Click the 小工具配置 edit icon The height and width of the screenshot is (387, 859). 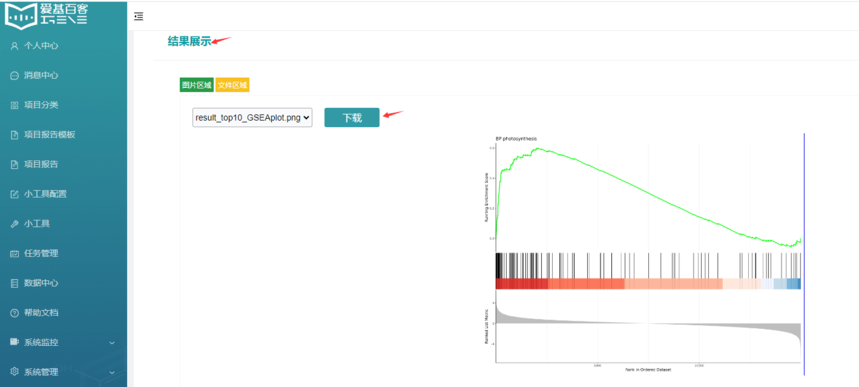point(15,194)
